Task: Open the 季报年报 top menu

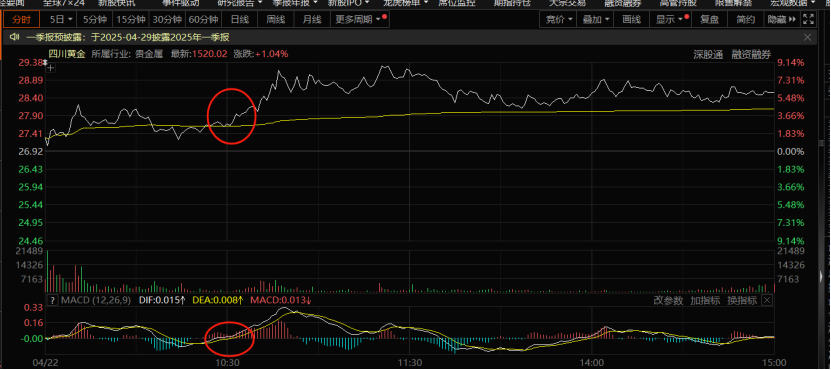Action: pos(294,3)
